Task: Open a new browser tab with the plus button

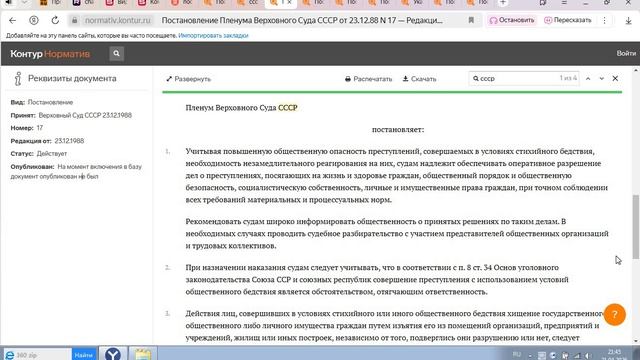Action: (x=503, y=3)
